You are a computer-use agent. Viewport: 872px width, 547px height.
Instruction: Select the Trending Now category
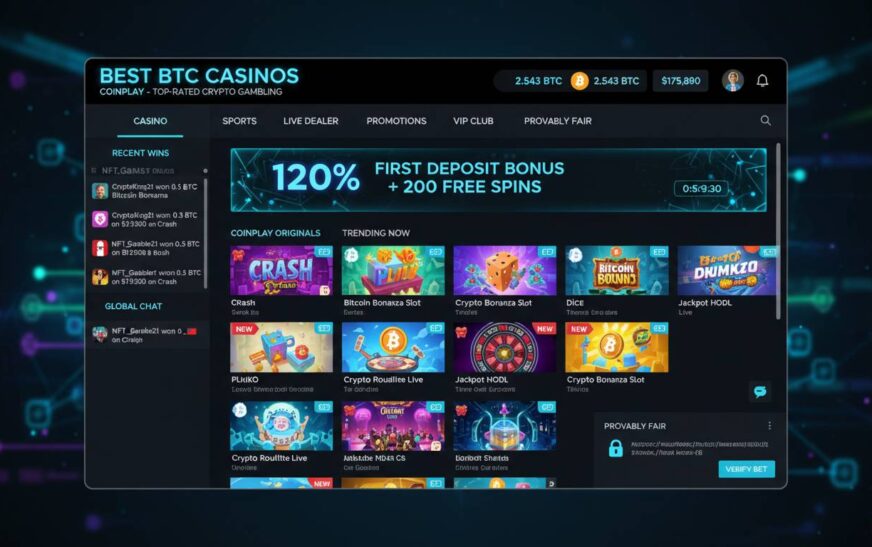point(376,233)
